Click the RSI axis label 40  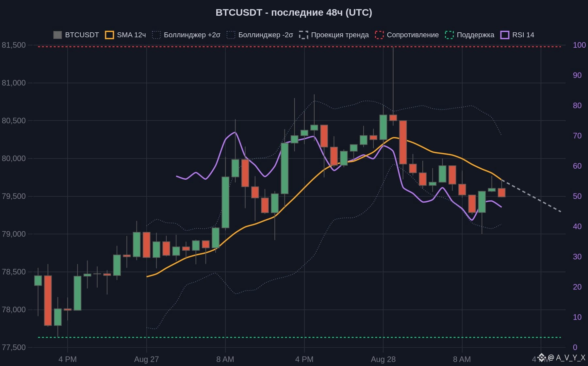(577, 226)
